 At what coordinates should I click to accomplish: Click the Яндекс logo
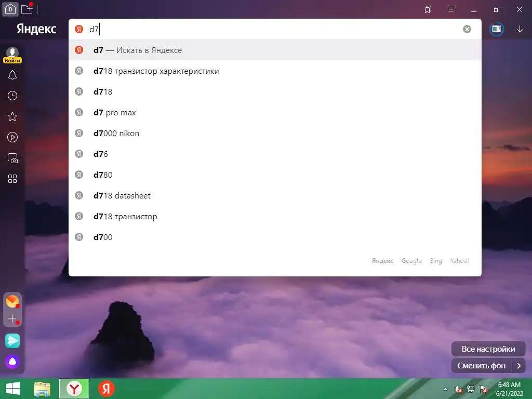36,29
